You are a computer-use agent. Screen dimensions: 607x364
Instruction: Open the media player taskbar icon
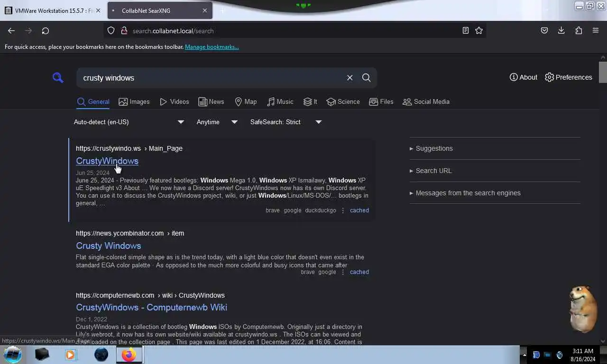71,355
